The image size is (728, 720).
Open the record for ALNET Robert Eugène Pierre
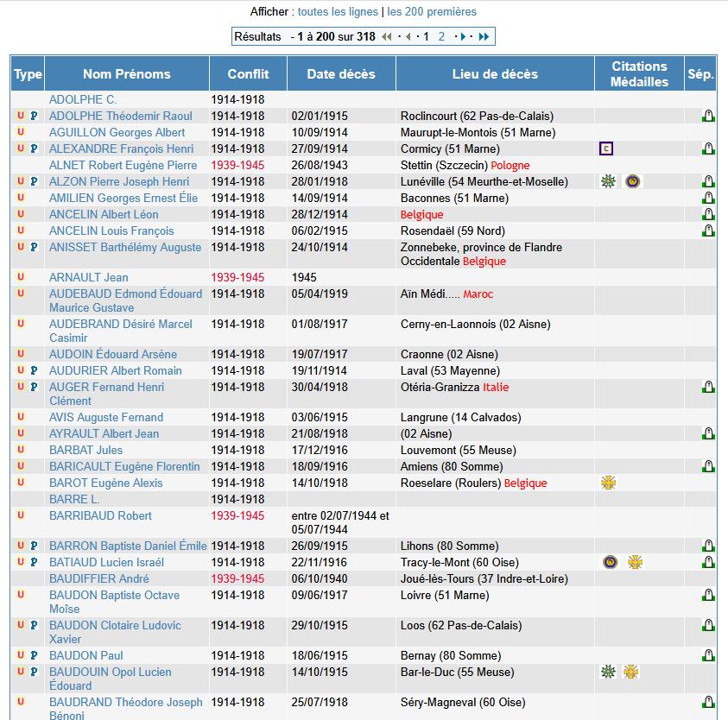click(x=123, y=165)
